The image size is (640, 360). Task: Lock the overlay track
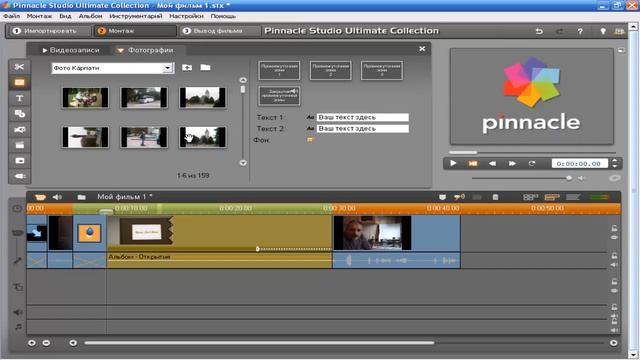pos(614,282)
